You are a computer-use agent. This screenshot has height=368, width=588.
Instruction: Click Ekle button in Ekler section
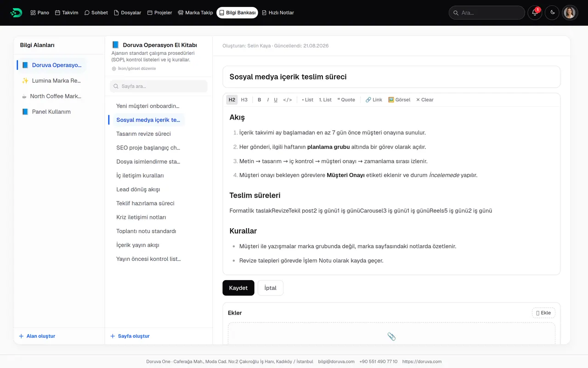click(543, 313)
